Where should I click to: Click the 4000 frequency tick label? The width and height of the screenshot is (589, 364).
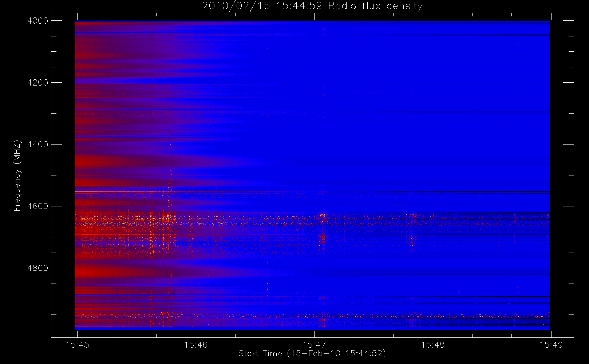pyautogui.click(x=38, y=21)
